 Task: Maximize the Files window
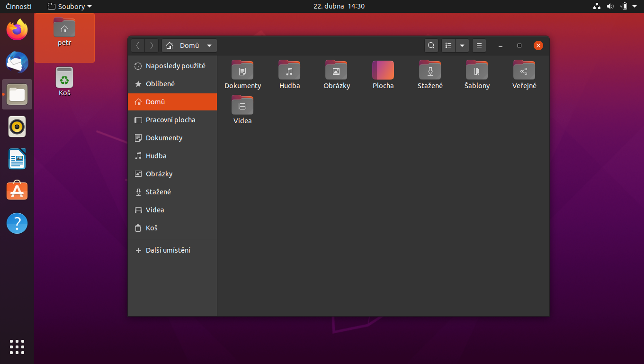coord(519,45)
